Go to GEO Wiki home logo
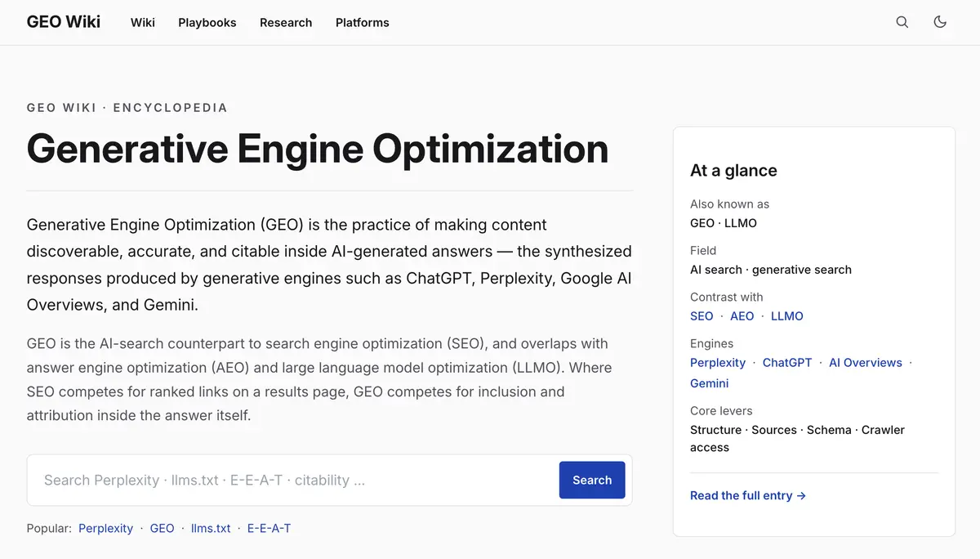 tap(64, 22)
